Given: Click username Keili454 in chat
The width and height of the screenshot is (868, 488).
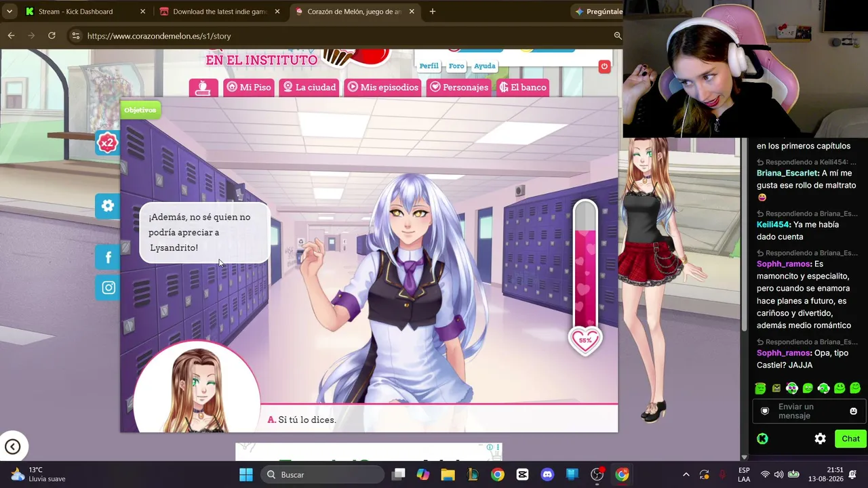Looking at the screenshot, I should pyautogui.click(x=774, y=224).
